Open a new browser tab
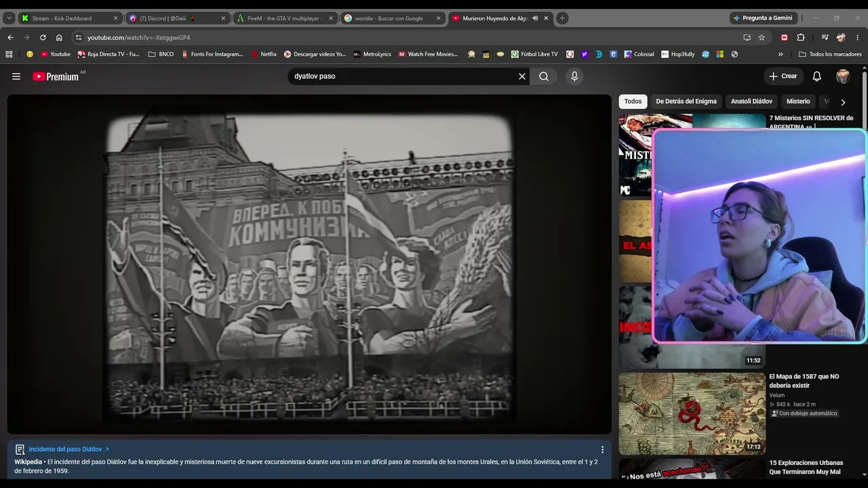The height and width of the screenshot is (488, 868). click(x=562, y=18)
